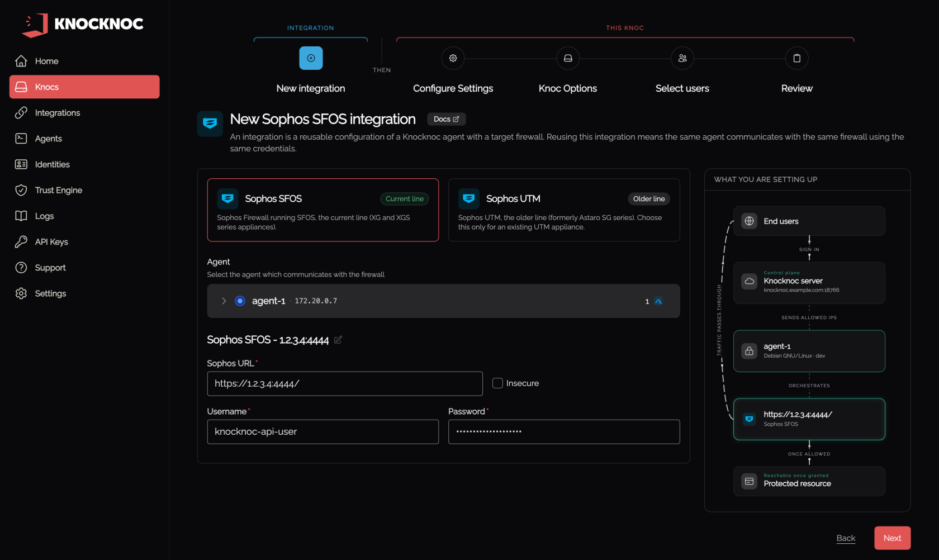Viewport: 939px width, 560px height.
Task: Click the Next button
Action: (x=892, y=538)
